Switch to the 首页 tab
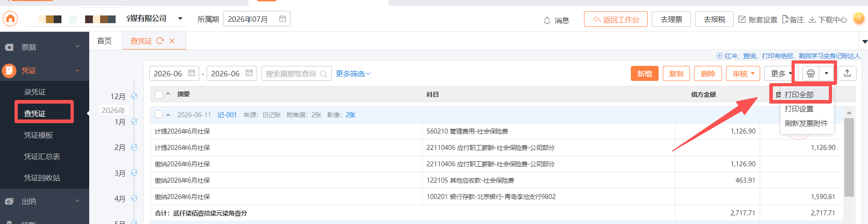This screenshot has height=224, width=868. (x=105, y=41)
